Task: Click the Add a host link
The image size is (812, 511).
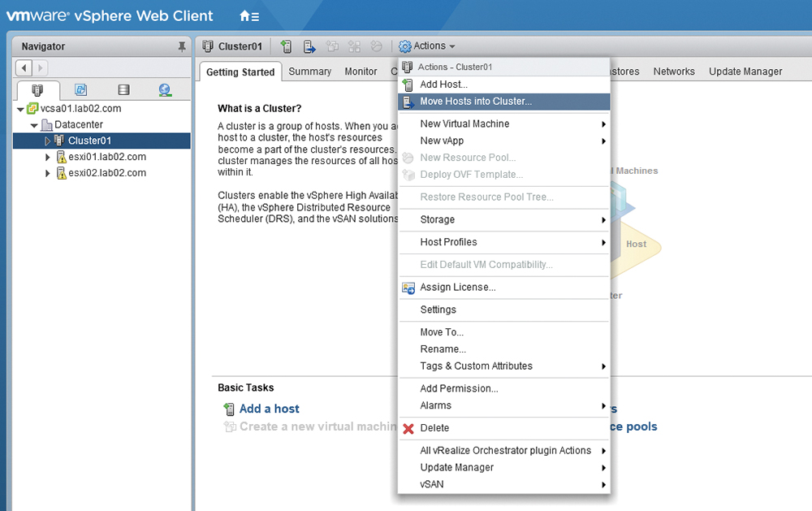Action: tap(270, 409)
